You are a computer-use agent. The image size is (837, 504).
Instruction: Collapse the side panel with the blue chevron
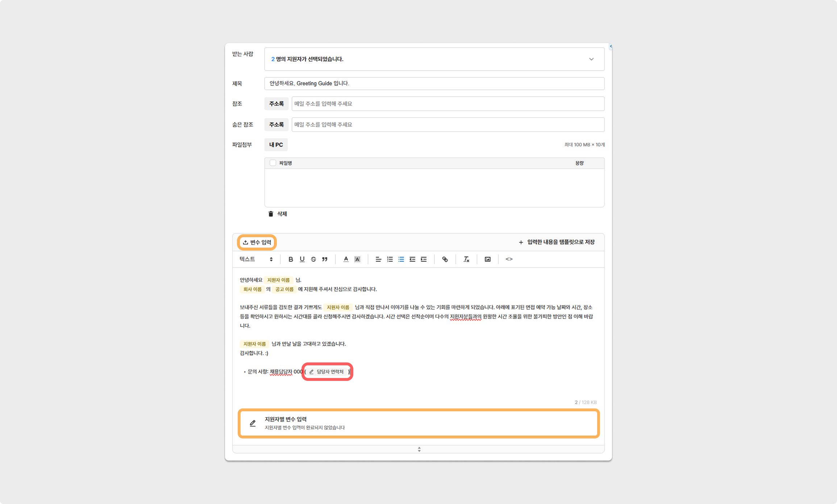point(611,46)
